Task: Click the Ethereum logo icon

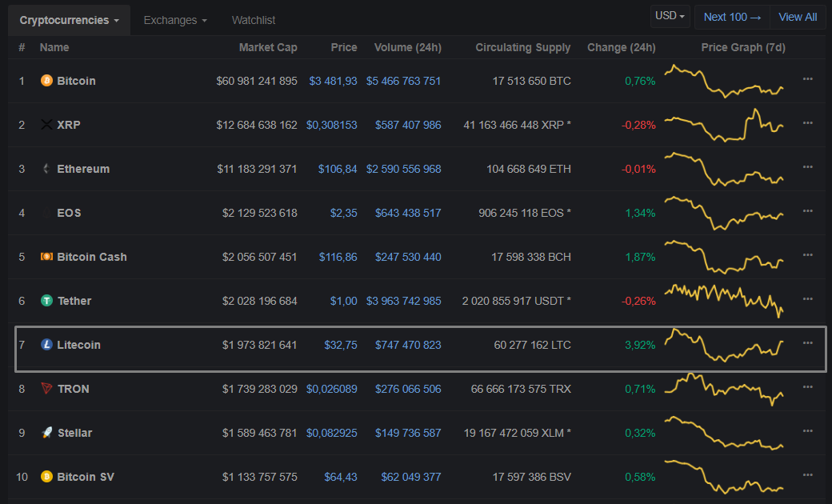Action: 46,169
